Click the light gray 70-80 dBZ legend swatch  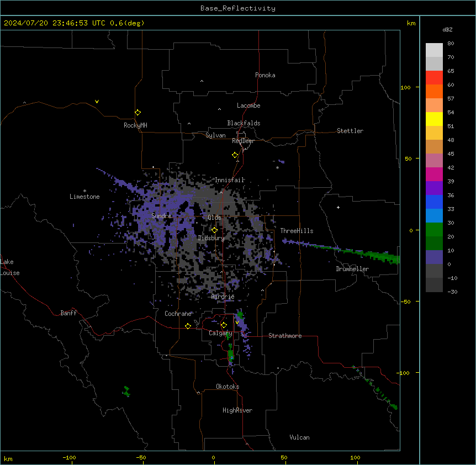434,50
